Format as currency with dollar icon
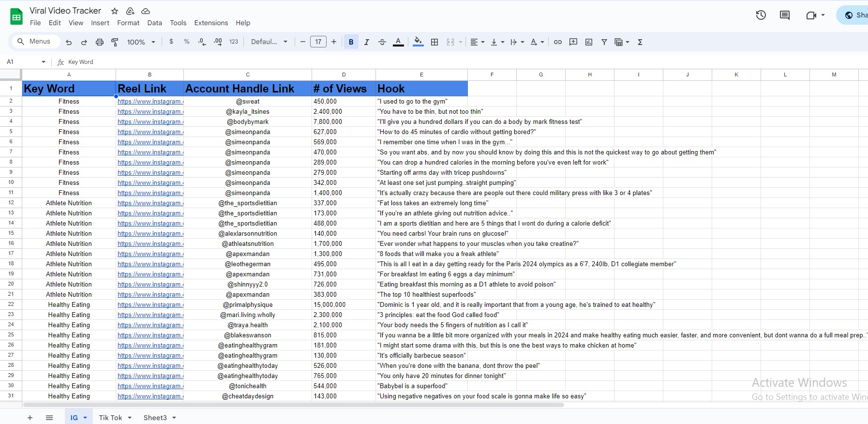This screenshot has width=868, height=424. coord(171,42)
